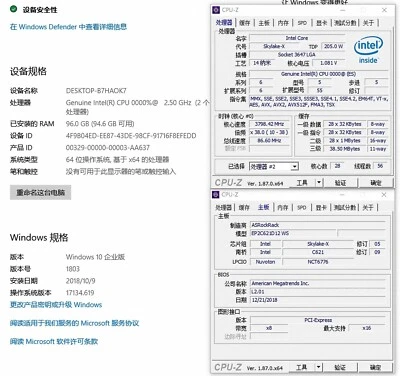Click the ASRockRack manufacturer field
Image resolution: width=400 pixels, height=376 pixels.
click(x=318, y=225)
